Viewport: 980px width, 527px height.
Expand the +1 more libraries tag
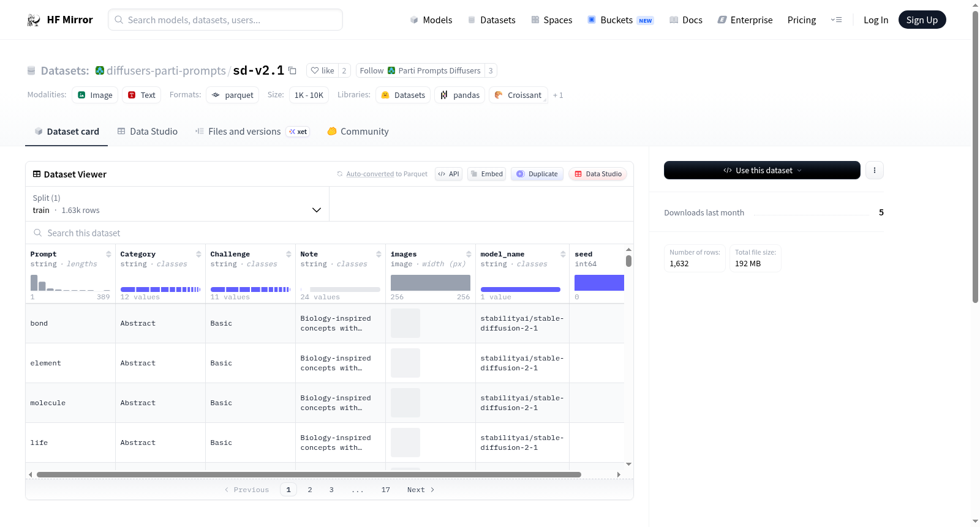[558, 95]
